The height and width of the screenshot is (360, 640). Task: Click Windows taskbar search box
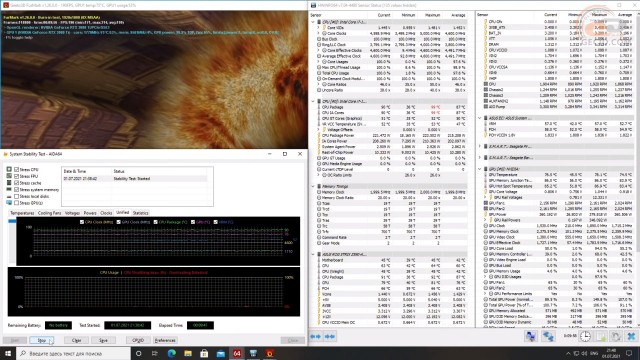73,353
